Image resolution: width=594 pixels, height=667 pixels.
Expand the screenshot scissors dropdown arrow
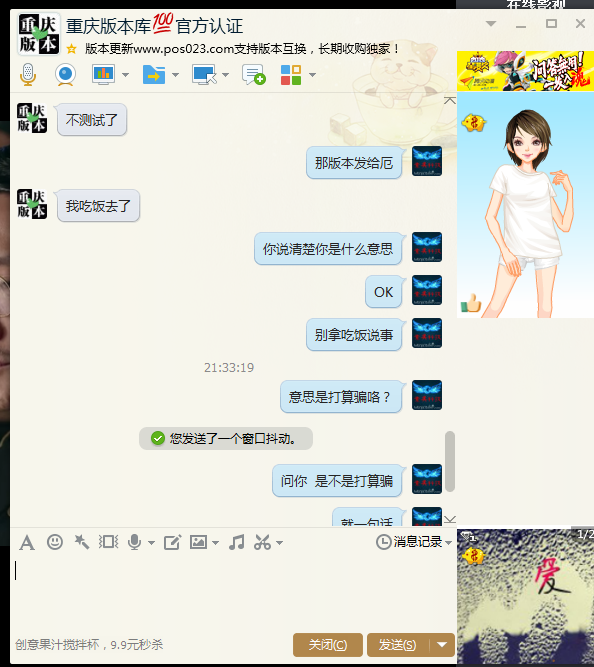coord(280,543)
